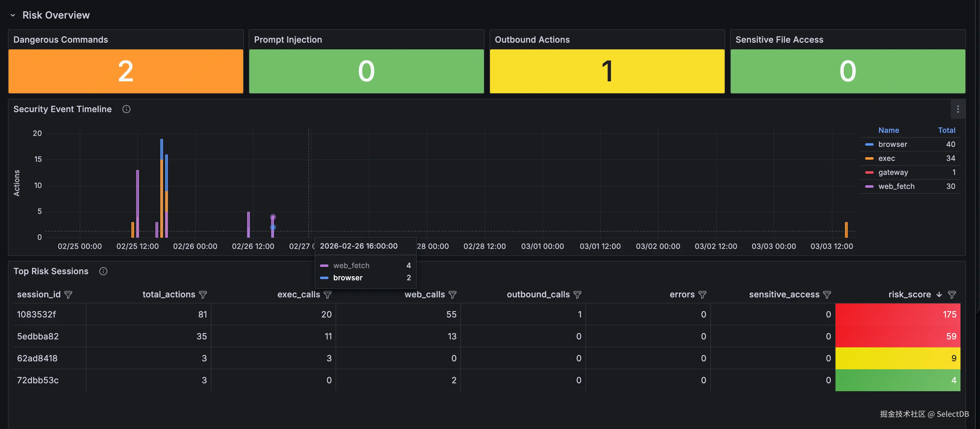Click the risk_score column sort header
The width and height of the screenshot is (980, 429).
click(x=909, y=295)
